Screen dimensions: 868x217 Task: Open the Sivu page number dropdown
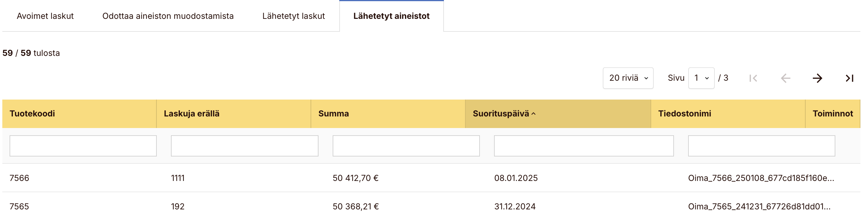701,78
